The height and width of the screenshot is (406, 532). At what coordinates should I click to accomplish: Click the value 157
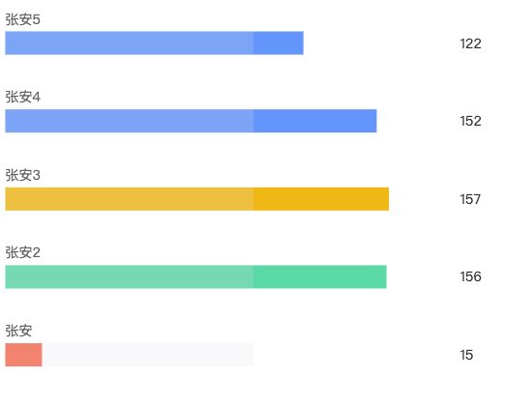471,199
